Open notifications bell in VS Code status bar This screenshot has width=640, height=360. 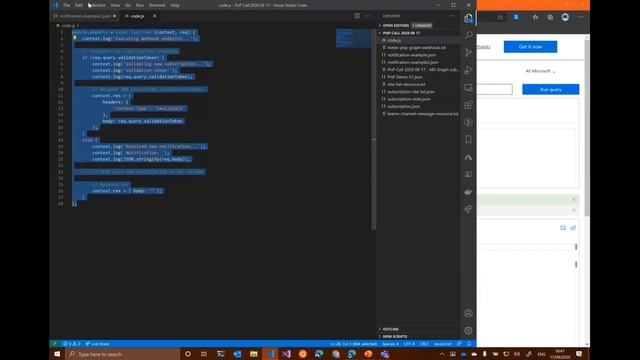[x=469, y=344]
